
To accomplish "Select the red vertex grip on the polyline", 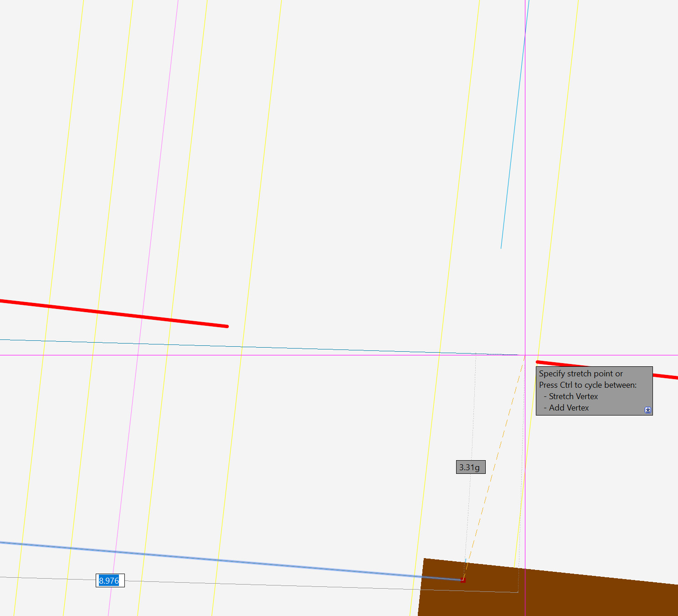I will pyautogui.click(x=463, y=580).
